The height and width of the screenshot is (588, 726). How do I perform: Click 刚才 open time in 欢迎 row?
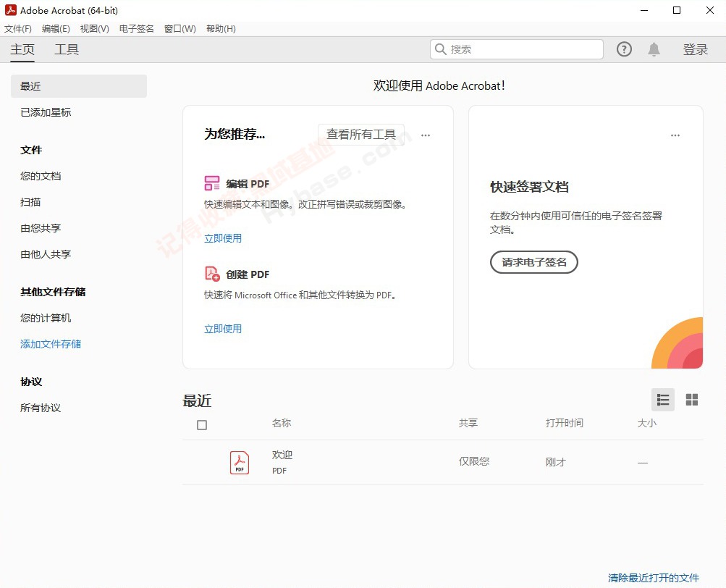click(556, 462)
